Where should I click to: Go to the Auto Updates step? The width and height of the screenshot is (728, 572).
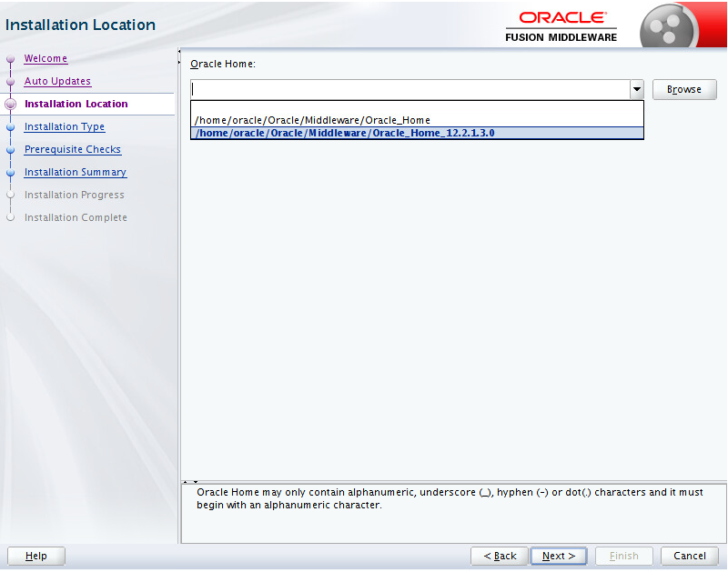click(57, 81)
